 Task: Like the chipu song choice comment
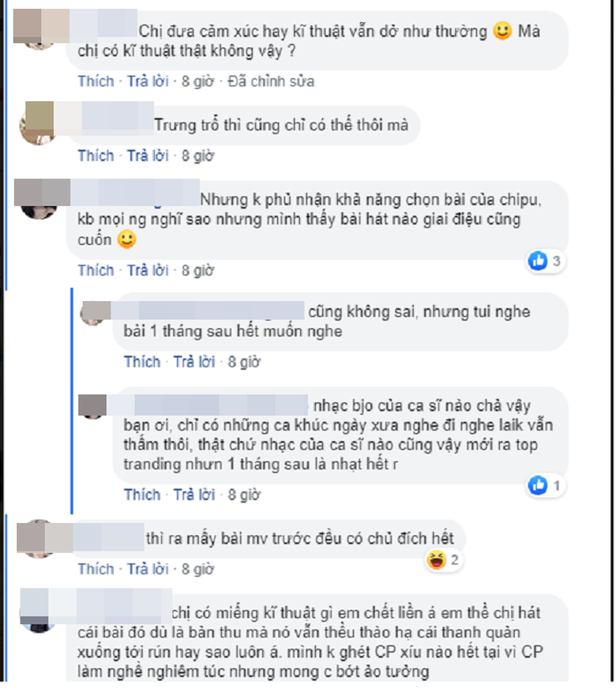(x=96, y=270)
